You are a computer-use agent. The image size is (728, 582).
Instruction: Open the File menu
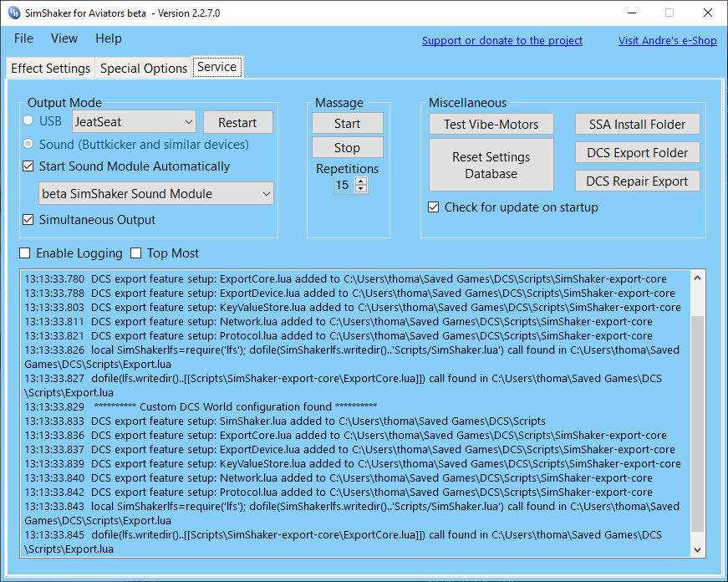(x=23, y=38)
